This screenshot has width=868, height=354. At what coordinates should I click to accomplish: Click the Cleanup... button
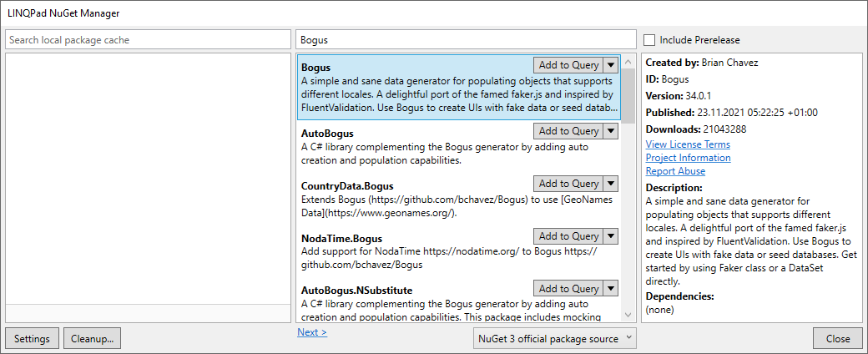[93, 338]
